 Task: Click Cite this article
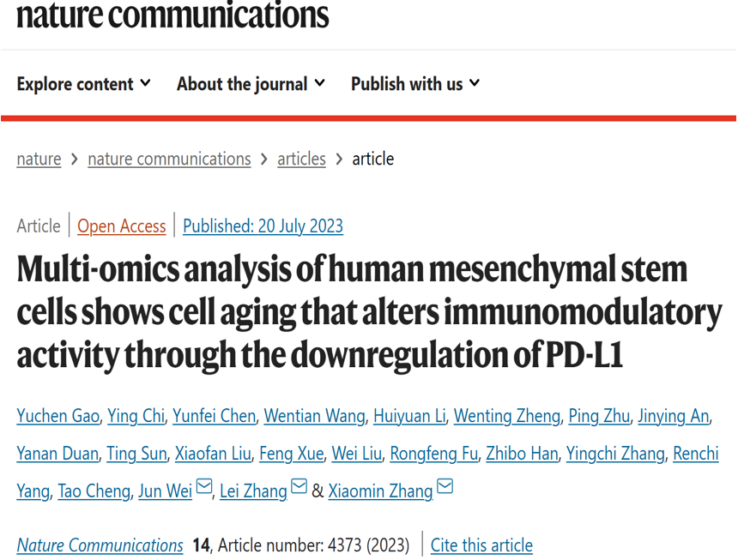click(x=481, y=545)
